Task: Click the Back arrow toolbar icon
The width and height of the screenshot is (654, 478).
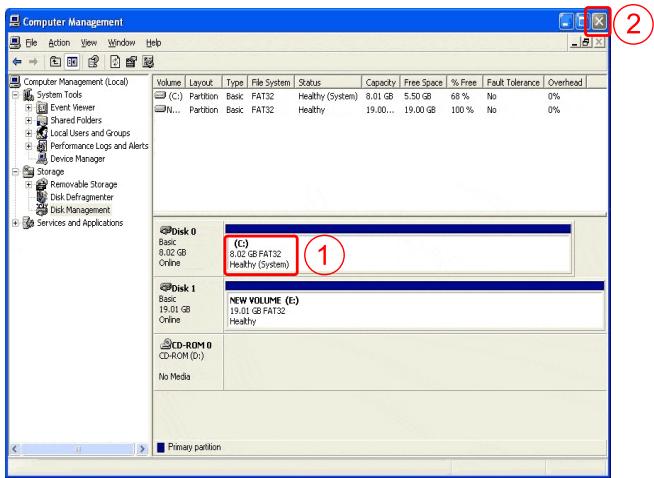Action: [x=17, y=62]
